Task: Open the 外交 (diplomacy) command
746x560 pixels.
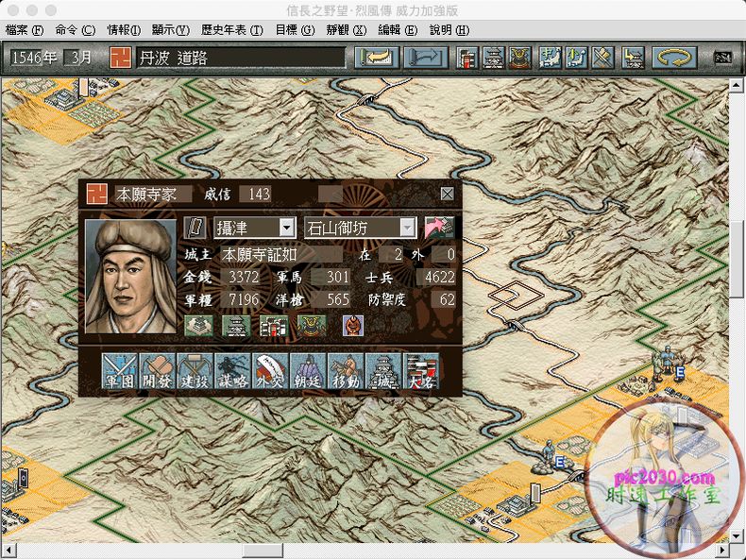Action: 270,371
